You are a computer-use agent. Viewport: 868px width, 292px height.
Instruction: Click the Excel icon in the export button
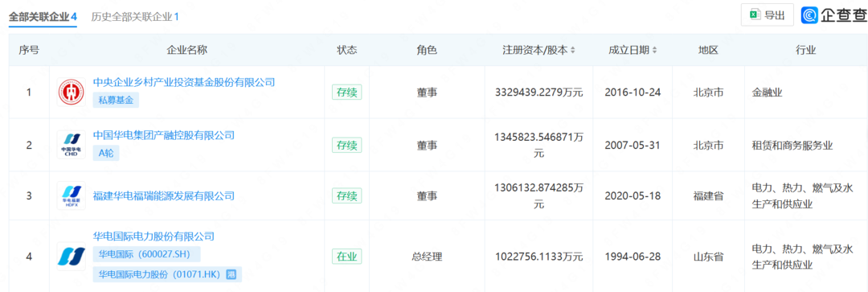click(x=755, y=15)
